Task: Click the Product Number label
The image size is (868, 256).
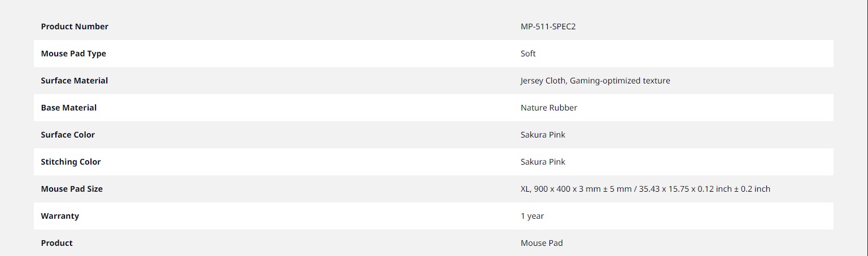Action: coord(75,27)
